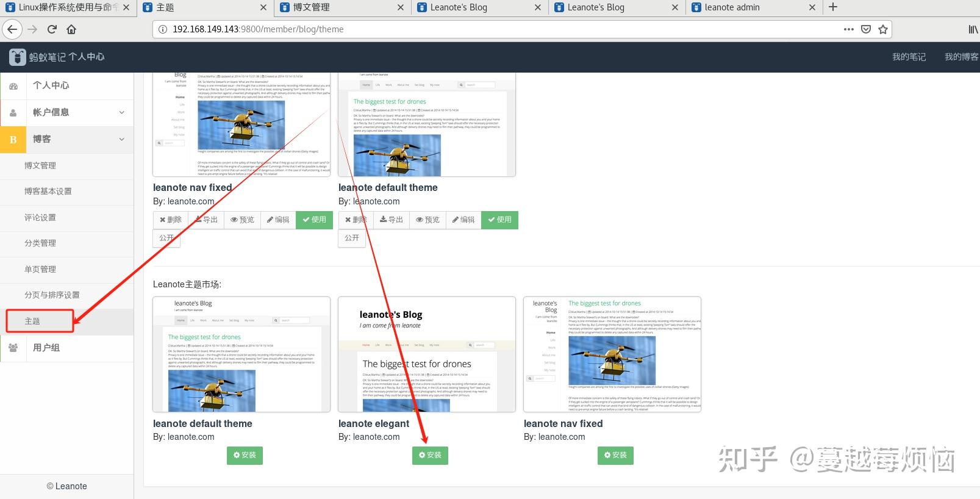Close the 博文管理 browser tab
Image resolution: width=980 pixels, height=499 pixels.
400,7
